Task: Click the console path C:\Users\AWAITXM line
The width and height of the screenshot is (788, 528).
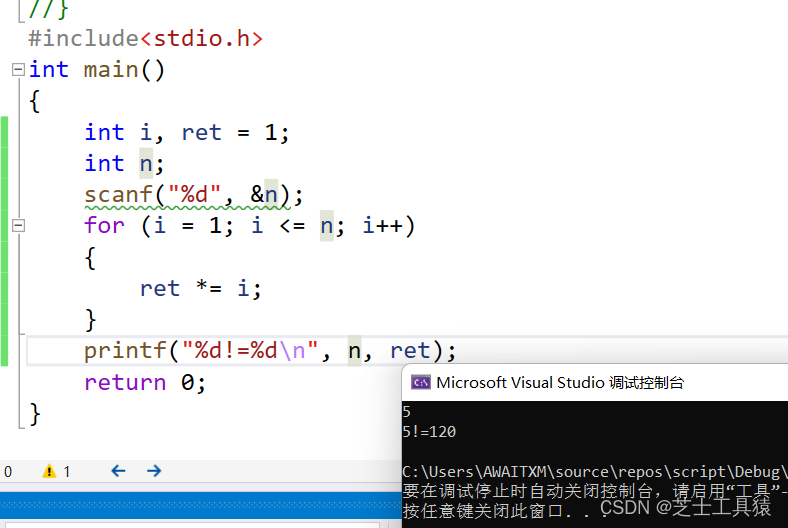Action: 595,472
